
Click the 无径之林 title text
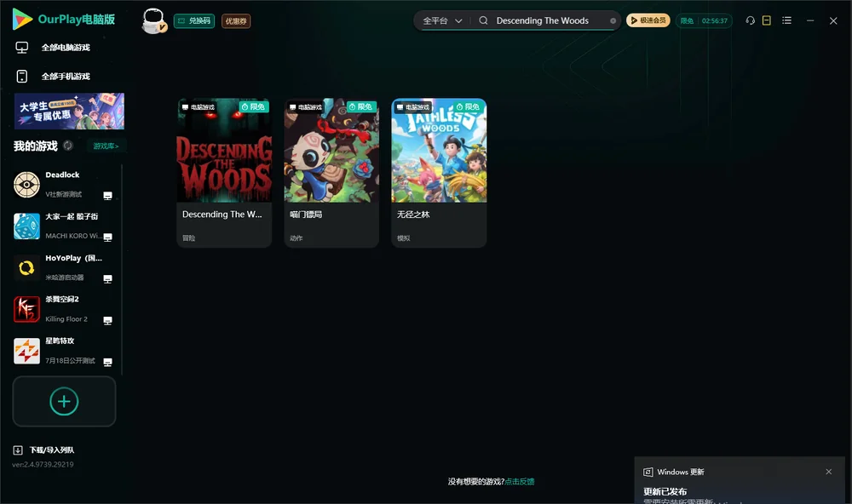click(413, 215)
